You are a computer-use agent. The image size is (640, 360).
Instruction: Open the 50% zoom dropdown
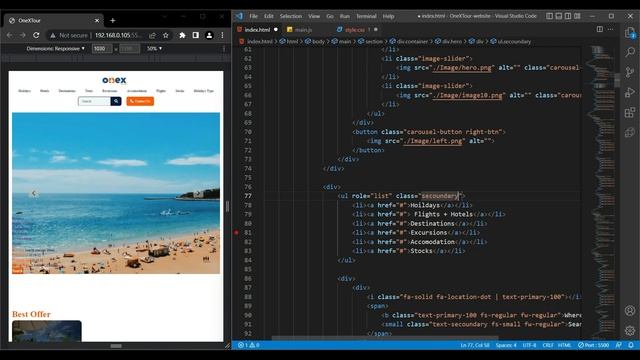tap(154, 49)
